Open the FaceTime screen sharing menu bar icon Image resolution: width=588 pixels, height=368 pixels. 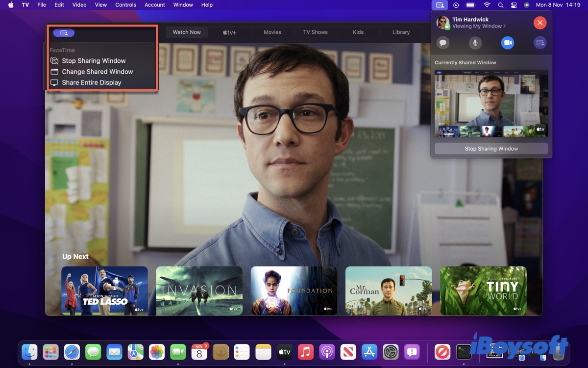tap(440, 5)
